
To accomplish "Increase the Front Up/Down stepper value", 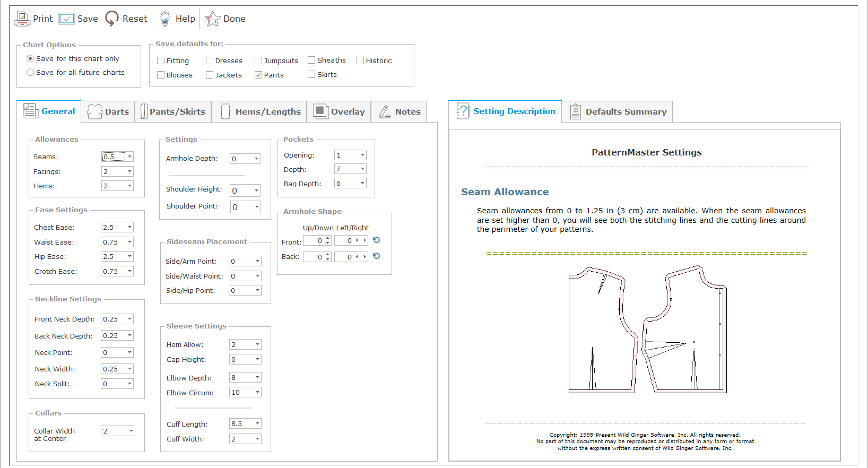I will click(328, 238).
